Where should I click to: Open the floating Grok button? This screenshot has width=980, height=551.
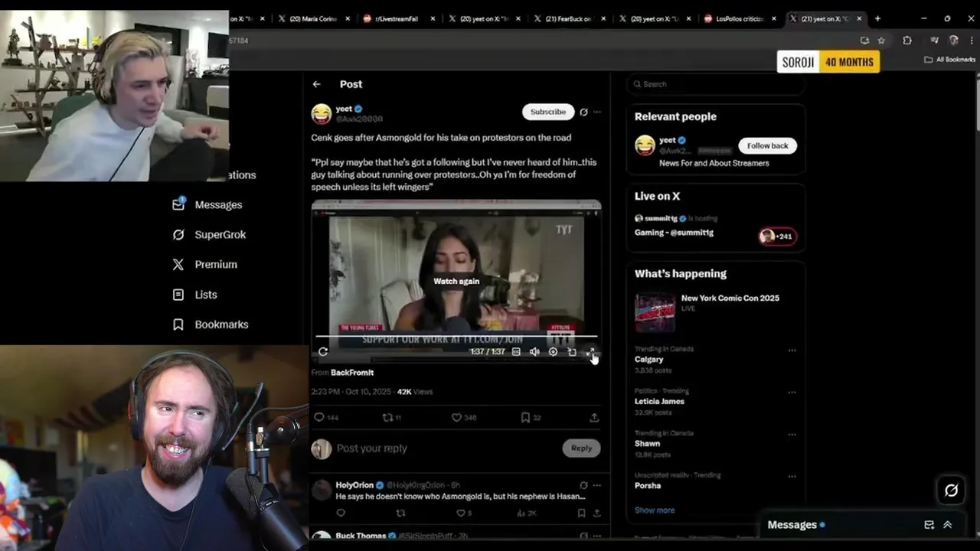point(951,491)
